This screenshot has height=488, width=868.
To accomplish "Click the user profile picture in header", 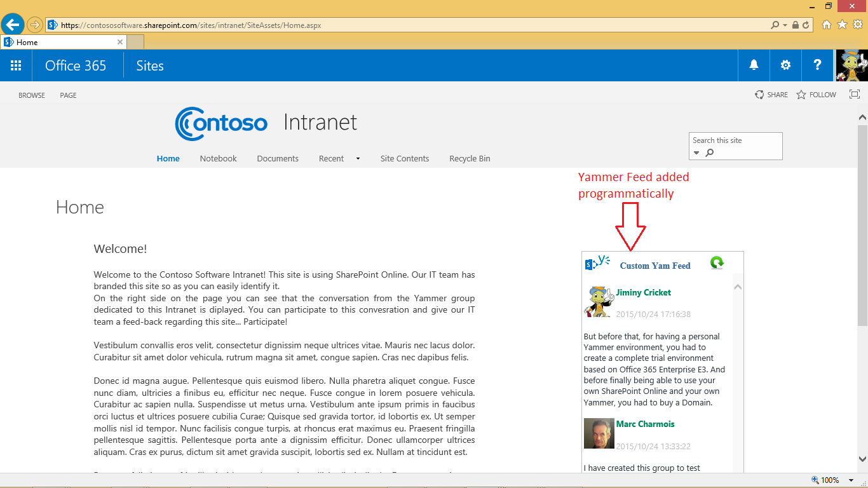I will (x=852, y=65).
